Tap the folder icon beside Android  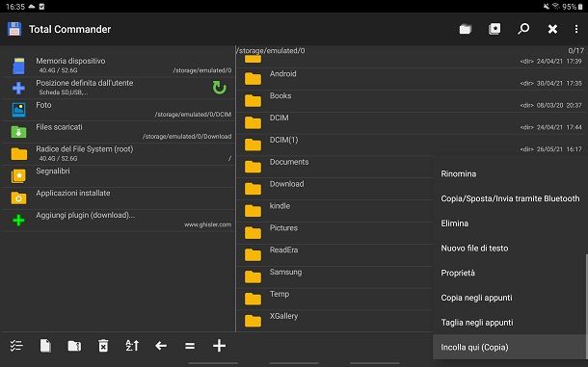(253, 79)
